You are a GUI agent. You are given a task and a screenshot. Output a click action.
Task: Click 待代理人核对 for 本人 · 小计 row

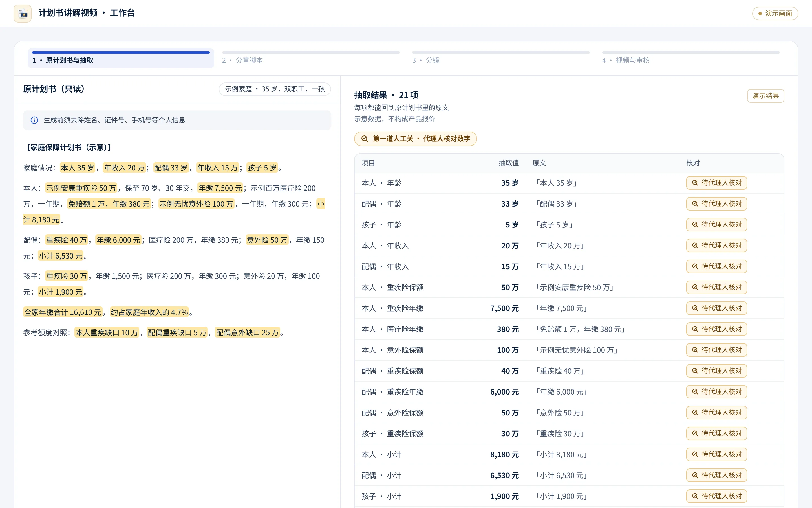coord(716,454)
